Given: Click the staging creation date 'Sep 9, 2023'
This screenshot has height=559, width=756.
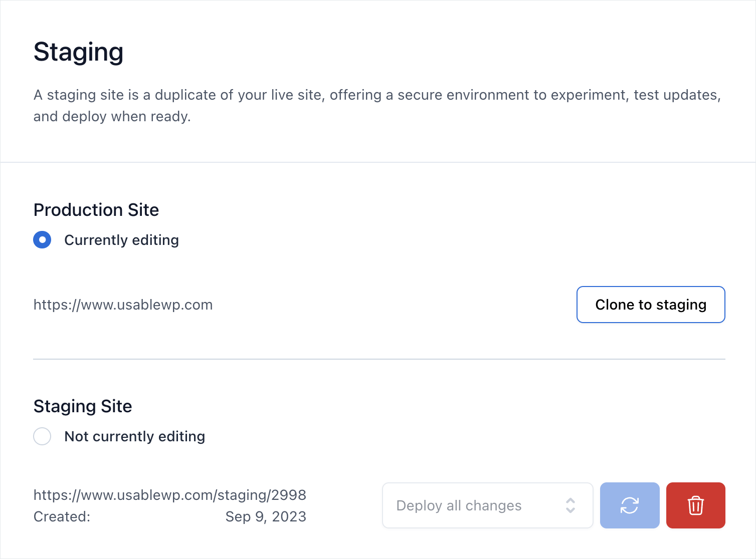Looking at the screenshot, I should (x=266, y=516).
